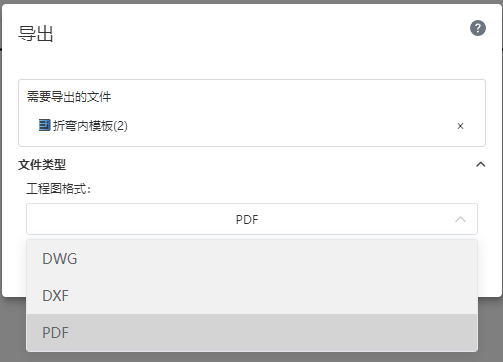Click the gray overlay left of dropdown list

[13, 328]
